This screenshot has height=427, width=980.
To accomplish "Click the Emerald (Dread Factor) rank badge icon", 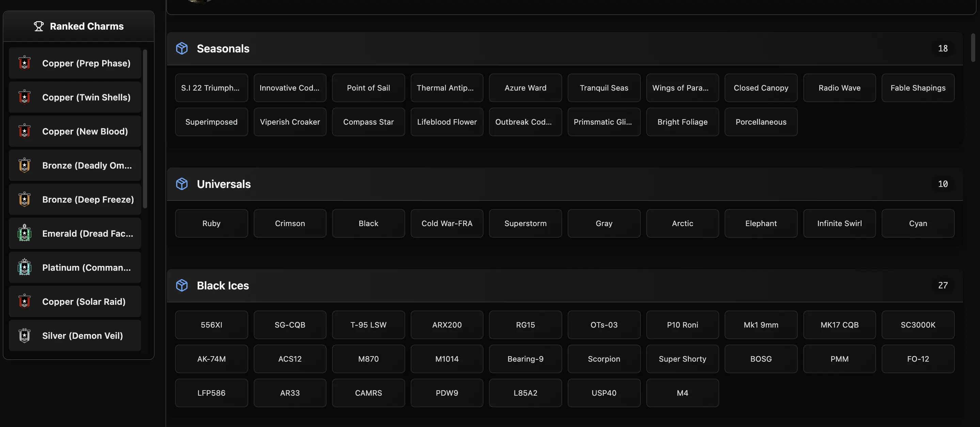I will [x=25, y=233].
